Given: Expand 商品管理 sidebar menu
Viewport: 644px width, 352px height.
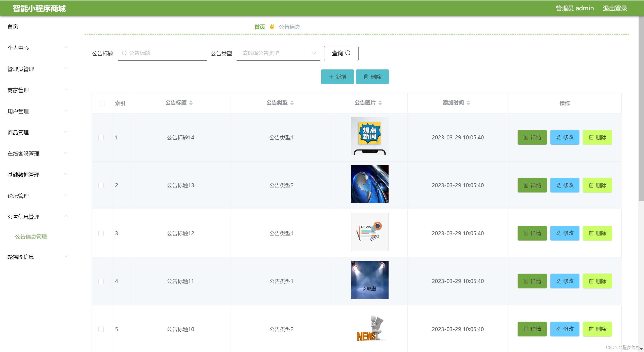Looking at the screenshot, I should 38,132.
